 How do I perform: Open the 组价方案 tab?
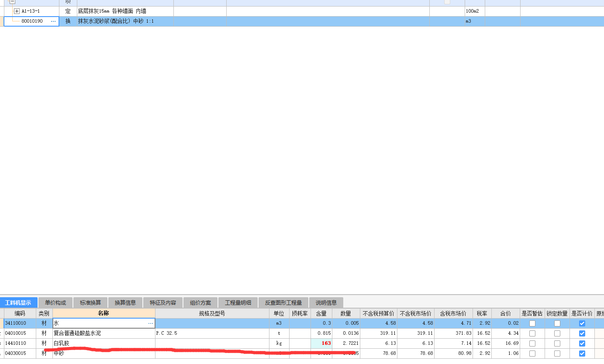tap(200, 302)
